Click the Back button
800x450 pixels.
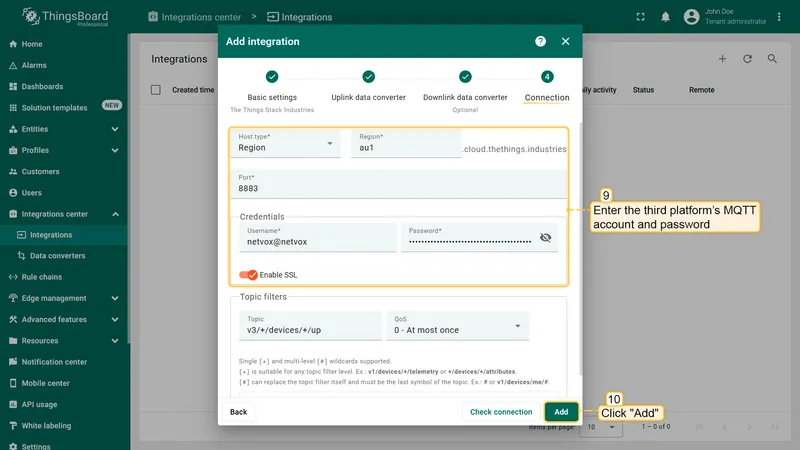pos(238,412)
